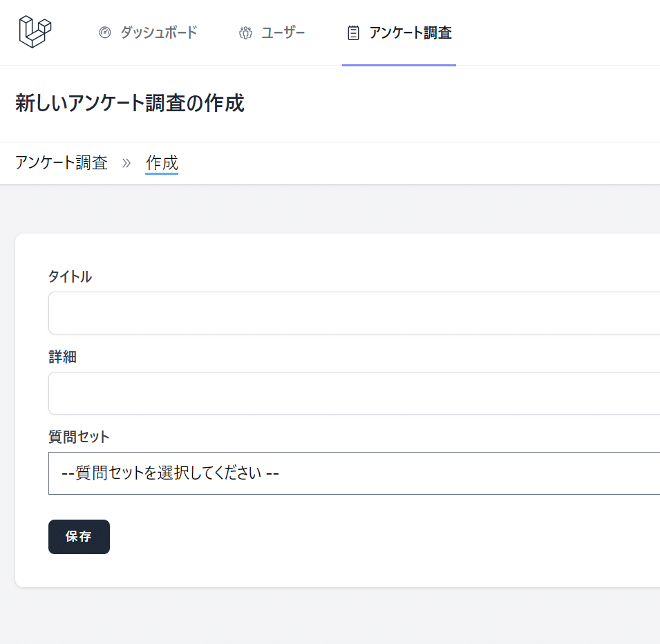Click the アンケート調査 breadcrumb link

coord(62,162)
